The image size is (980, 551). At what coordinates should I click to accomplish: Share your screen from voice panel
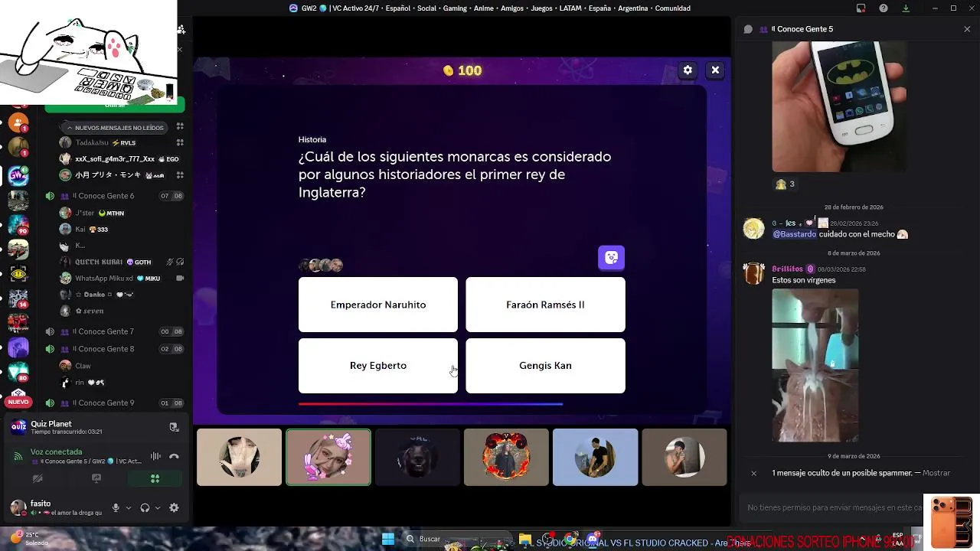96,478
